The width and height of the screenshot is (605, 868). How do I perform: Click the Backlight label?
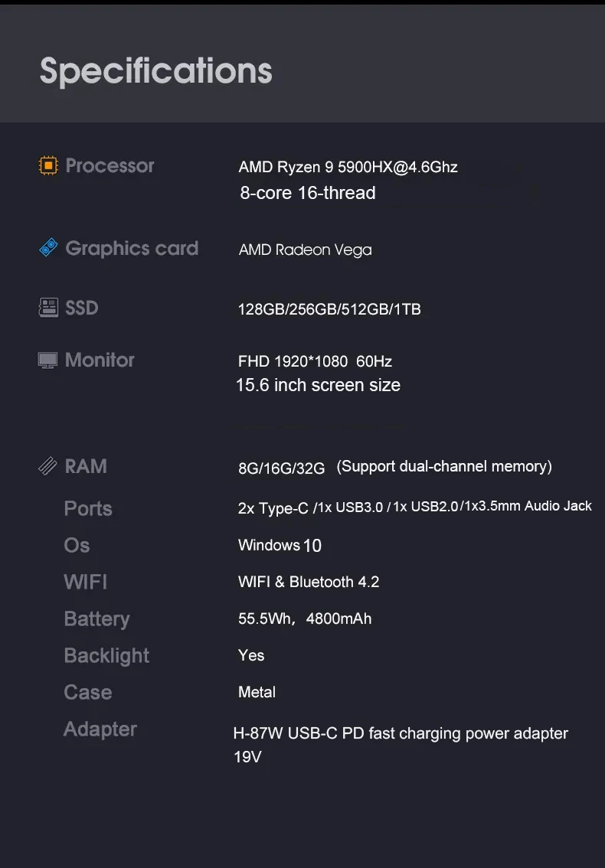click(106, 655)
